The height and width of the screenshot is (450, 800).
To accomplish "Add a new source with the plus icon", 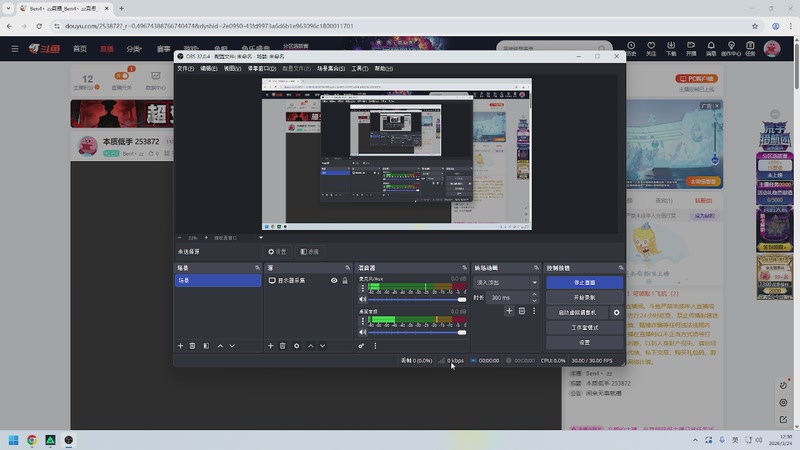I will coord(270,346).
